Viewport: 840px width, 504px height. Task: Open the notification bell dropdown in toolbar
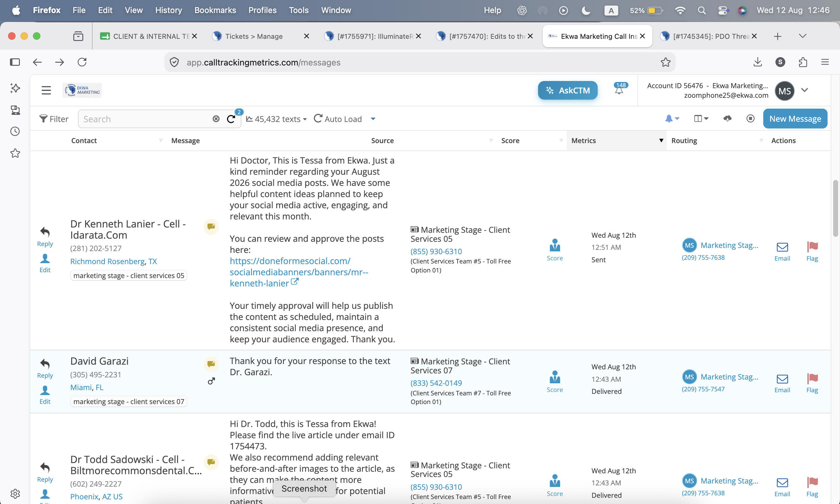(672, 119)
